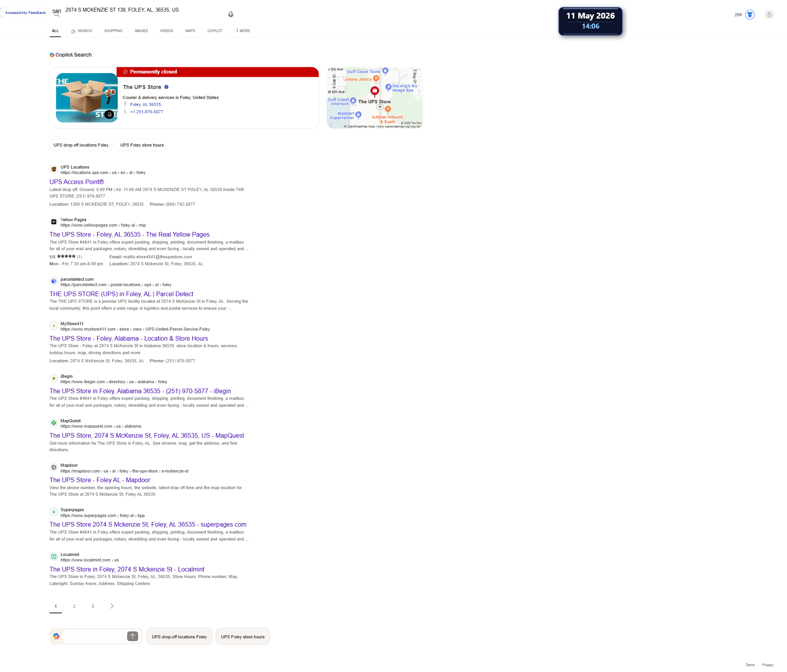Click the image search icon on UPS Store photo
787x672 pixels.
tap(109, 114)
